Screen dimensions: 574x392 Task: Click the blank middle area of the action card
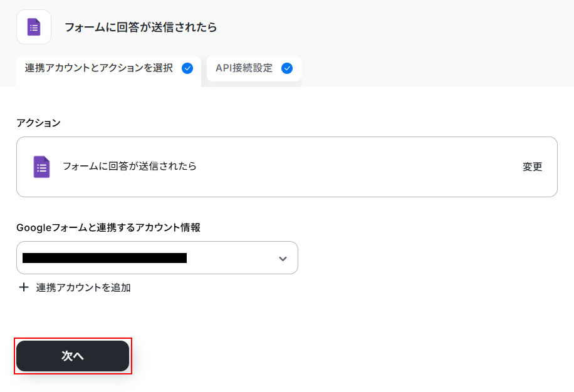(x=357, y=167)
